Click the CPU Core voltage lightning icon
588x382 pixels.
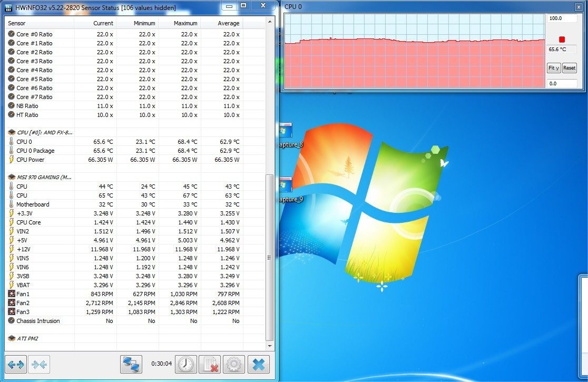(11, 222)
